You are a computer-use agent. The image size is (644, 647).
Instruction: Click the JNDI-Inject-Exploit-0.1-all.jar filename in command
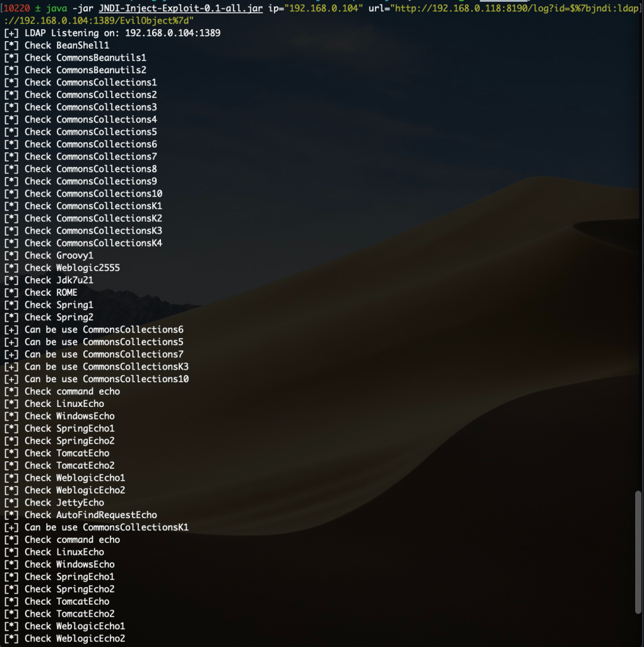pyautogui.click(x=181, y=8)
